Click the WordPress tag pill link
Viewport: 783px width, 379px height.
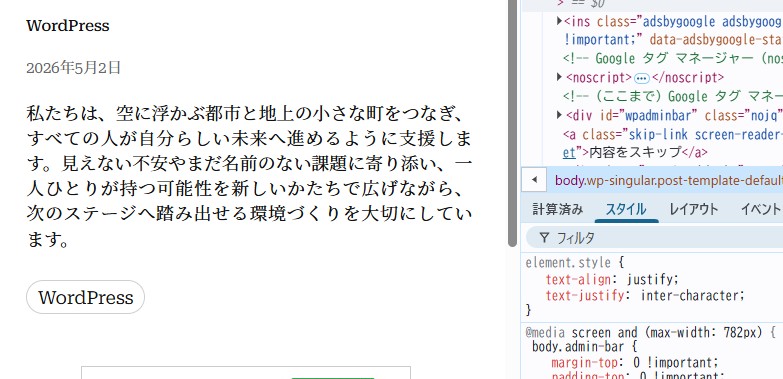pyautogui.click(x=85, y=297)
